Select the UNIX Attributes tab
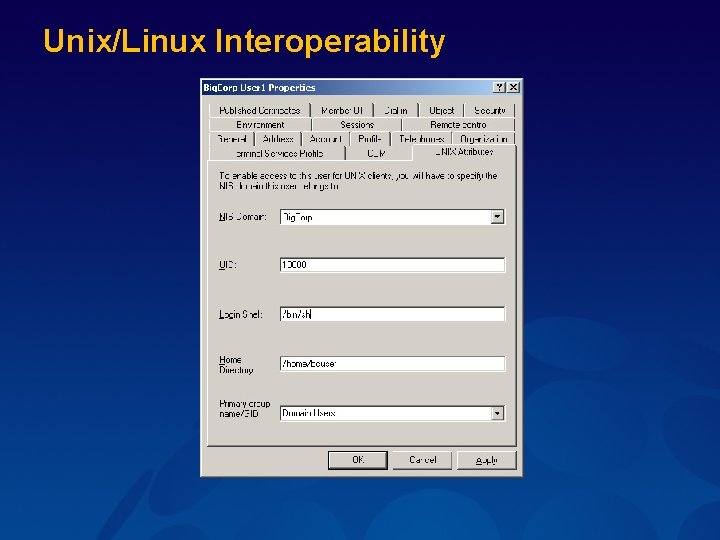 [x=464, y=152]
